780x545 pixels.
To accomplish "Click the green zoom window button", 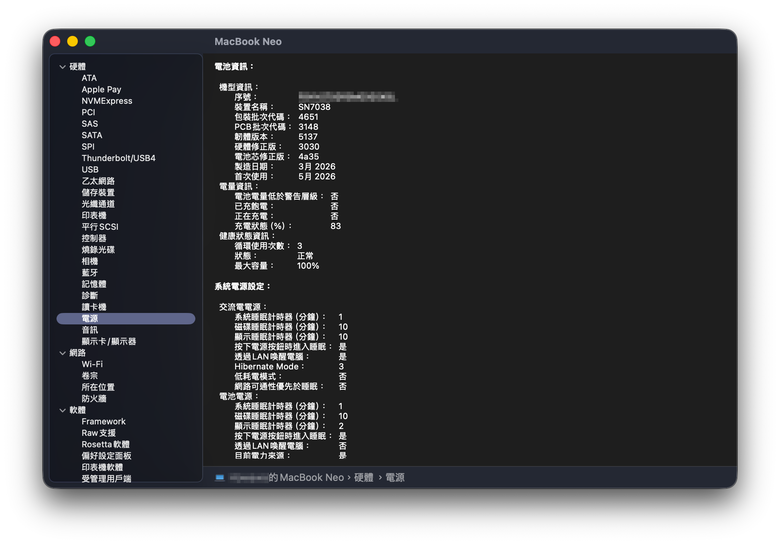I will point(90,41).
